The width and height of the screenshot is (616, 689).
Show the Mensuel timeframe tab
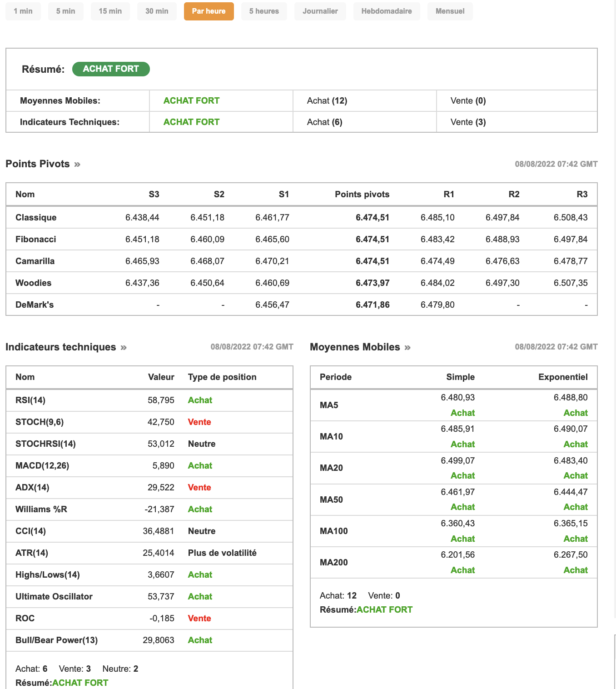pyautogui.click(x=450, y=11)
